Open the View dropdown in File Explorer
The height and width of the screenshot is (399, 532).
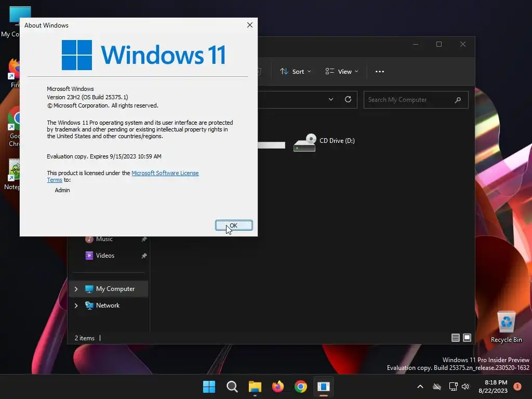coord(342,72)
